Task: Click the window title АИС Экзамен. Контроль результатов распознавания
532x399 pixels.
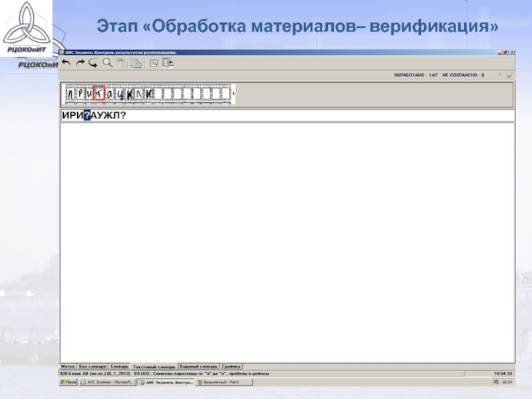Action: pyautogui.click(x=121, y=53)
